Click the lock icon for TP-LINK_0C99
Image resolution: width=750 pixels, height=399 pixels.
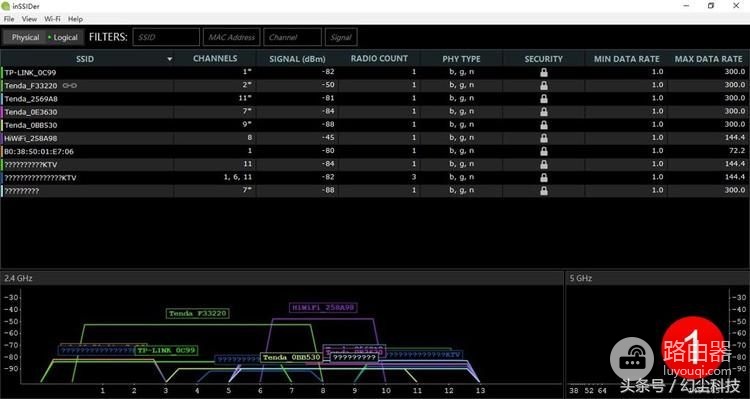(x=543, y=72)
